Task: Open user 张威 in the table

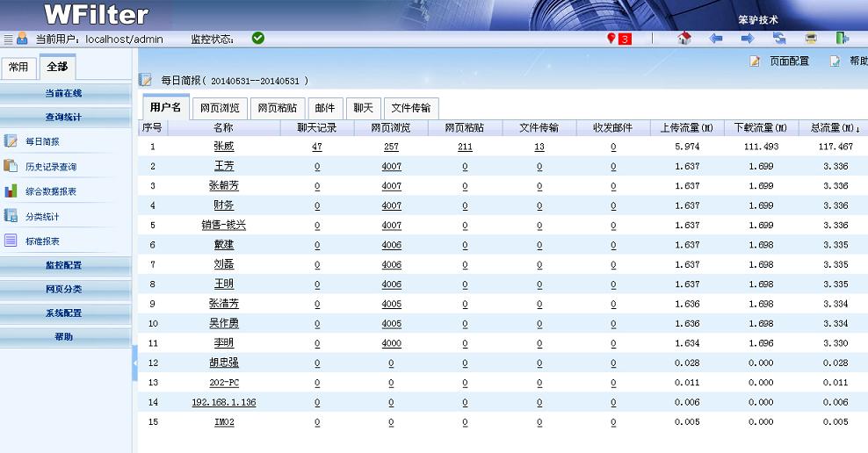Action: coord(223,147)
